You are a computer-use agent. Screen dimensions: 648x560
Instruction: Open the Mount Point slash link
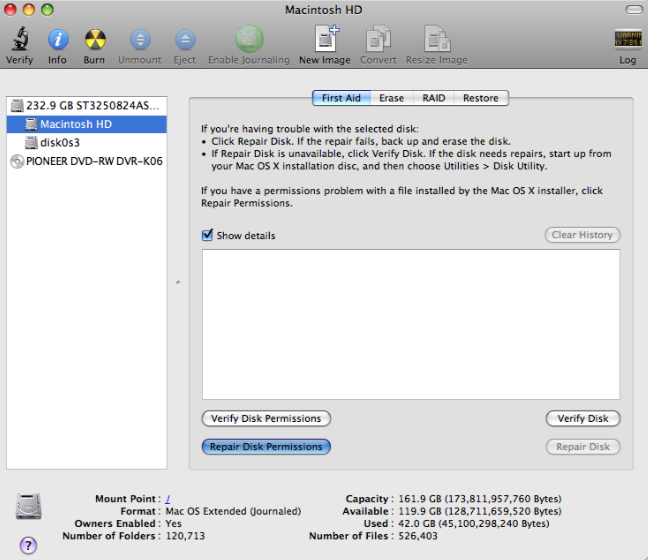[168, 499]
